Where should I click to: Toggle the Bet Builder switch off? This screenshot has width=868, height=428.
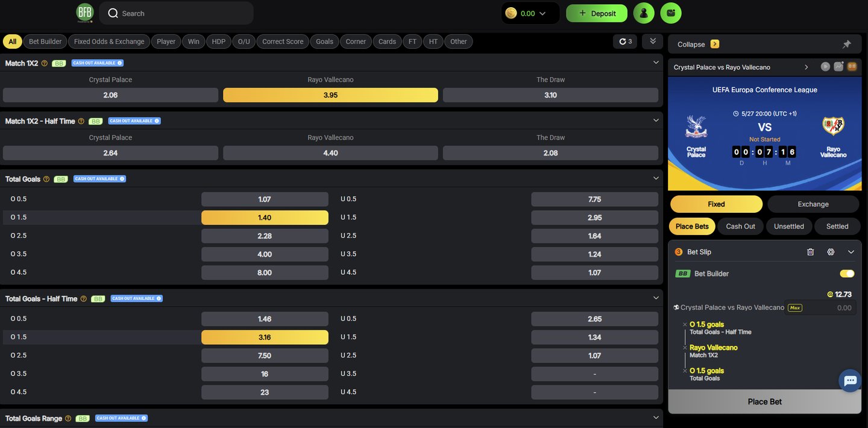pos(847,274)
